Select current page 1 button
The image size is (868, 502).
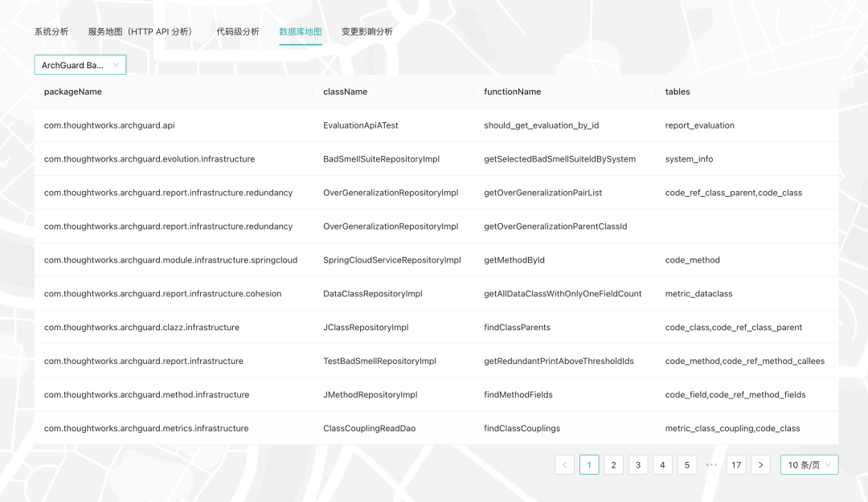pyautogui.click(x=589, y=465)
